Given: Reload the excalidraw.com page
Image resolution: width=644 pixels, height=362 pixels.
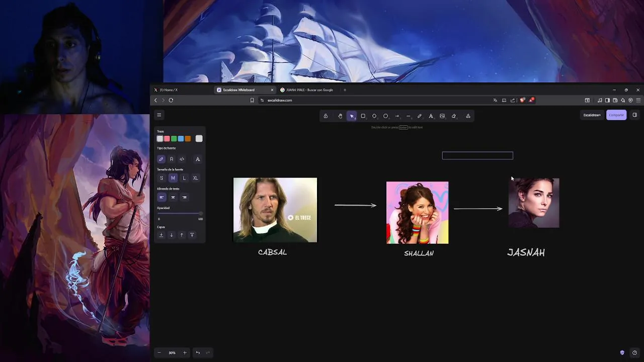Looking at the screenshot, I should [x=171, y=100].
